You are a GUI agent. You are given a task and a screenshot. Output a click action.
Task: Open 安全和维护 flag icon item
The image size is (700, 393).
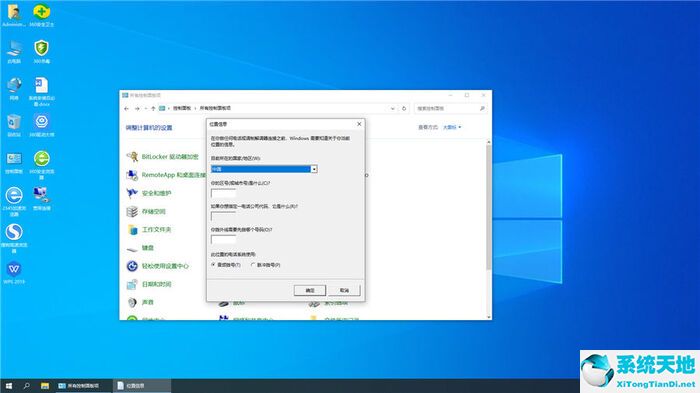coord(149,193)
